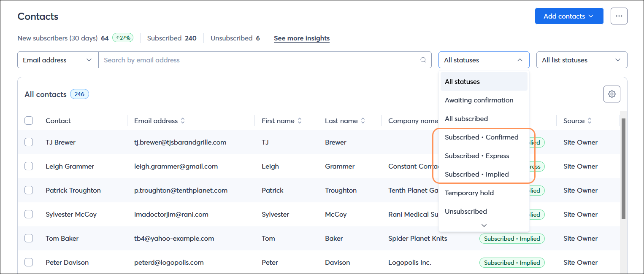Click the ellipsis more-options icon top right

pos(619,16)
